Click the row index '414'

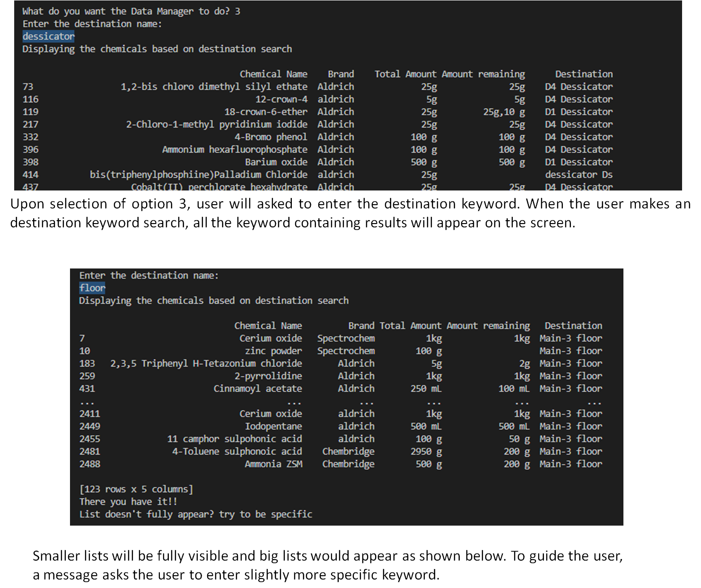click(30, 174)
